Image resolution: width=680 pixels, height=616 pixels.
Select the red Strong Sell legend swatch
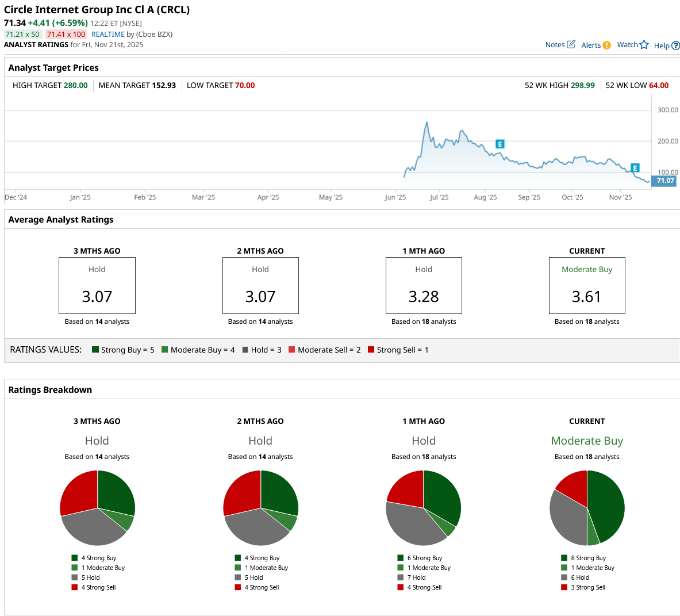(x=371, y=350)
